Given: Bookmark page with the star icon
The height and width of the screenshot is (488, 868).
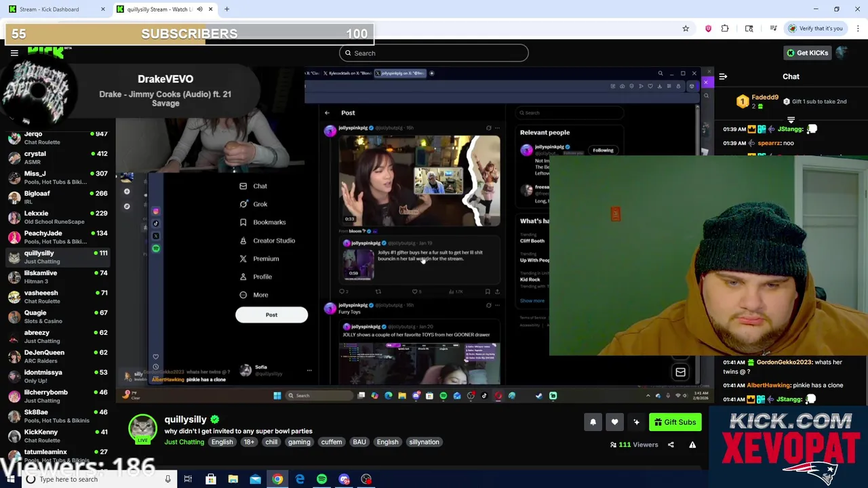Looking at the screenshot, I should 686,28.
